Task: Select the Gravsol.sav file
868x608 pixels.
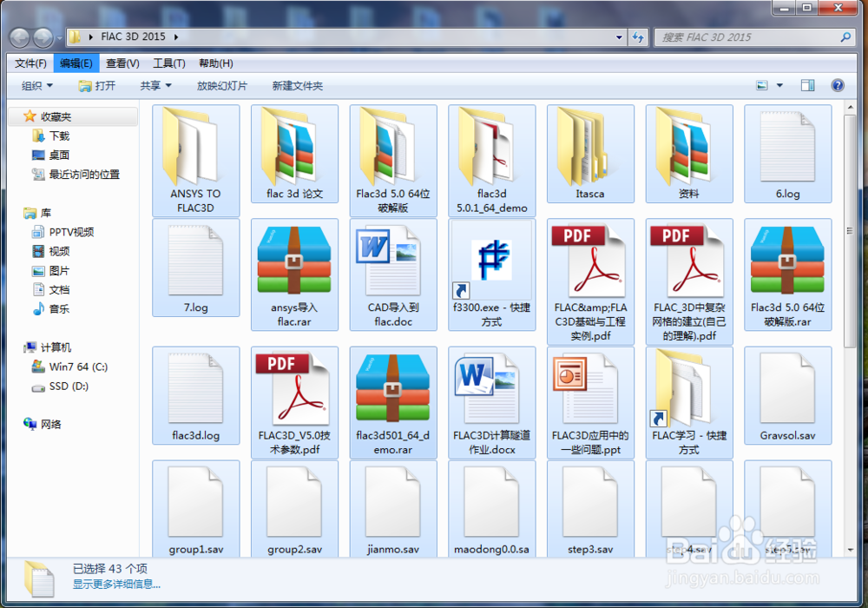Action: [788, 395]
